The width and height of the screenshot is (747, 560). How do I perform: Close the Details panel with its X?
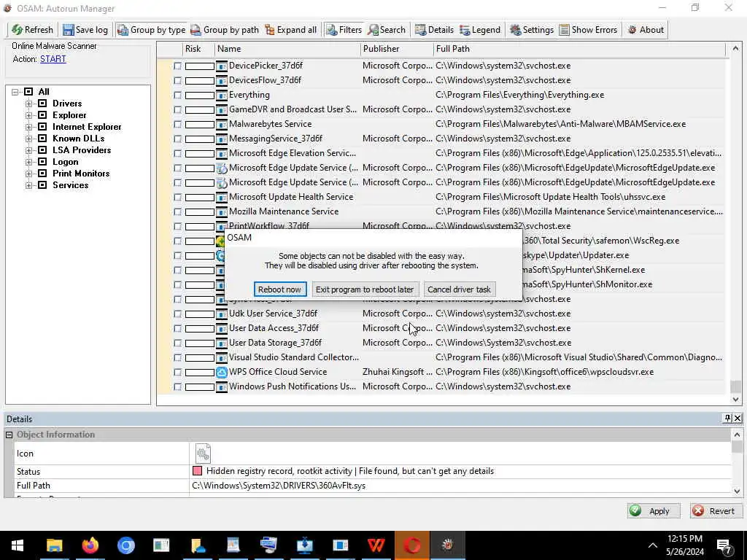pos(738,418)
